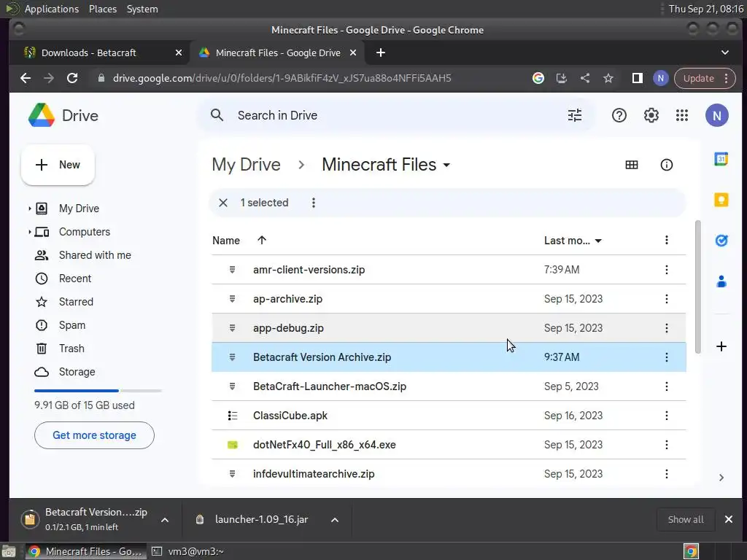747x560 pixels.
Task: Open more actions for the selected item
Action: [x=313, y=203]
